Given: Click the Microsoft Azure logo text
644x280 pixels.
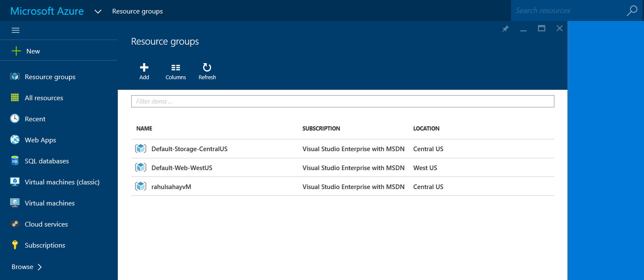Looking at the screenshot, I should click(x=47, y=11).
